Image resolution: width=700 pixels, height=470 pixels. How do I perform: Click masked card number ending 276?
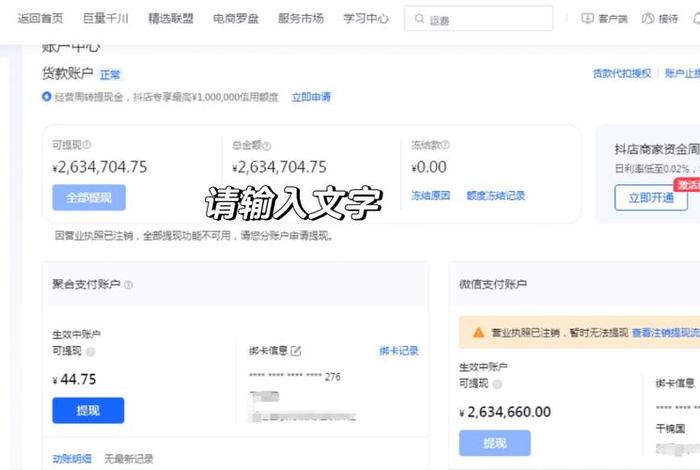295,377
